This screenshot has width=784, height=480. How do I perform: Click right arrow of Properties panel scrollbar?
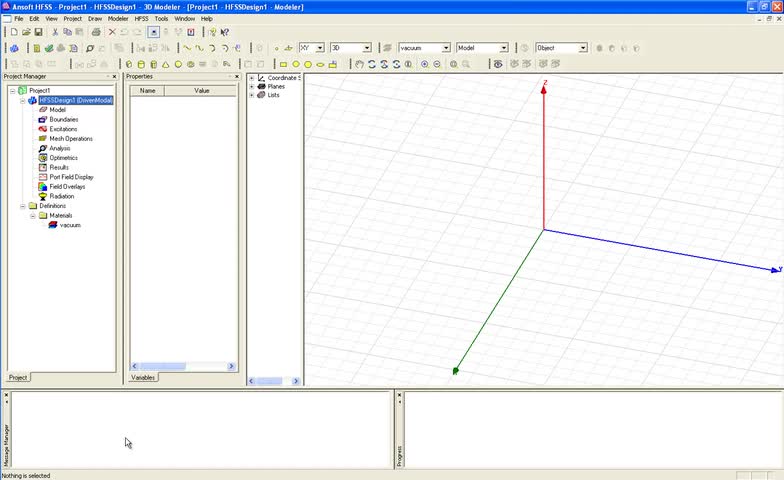tap(231, 366)
